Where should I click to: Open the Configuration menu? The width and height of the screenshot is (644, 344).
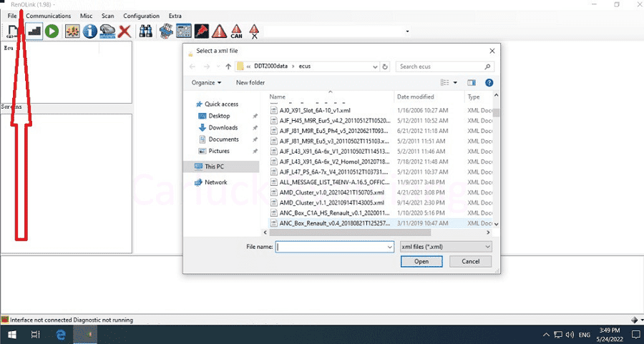141,16
